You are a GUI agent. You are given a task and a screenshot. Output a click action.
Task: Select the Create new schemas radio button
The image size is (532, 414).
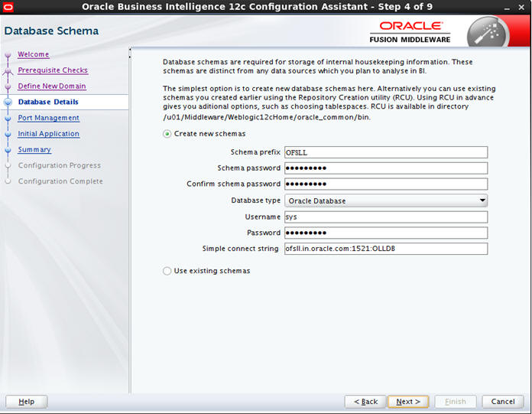[x=167, y=134]
